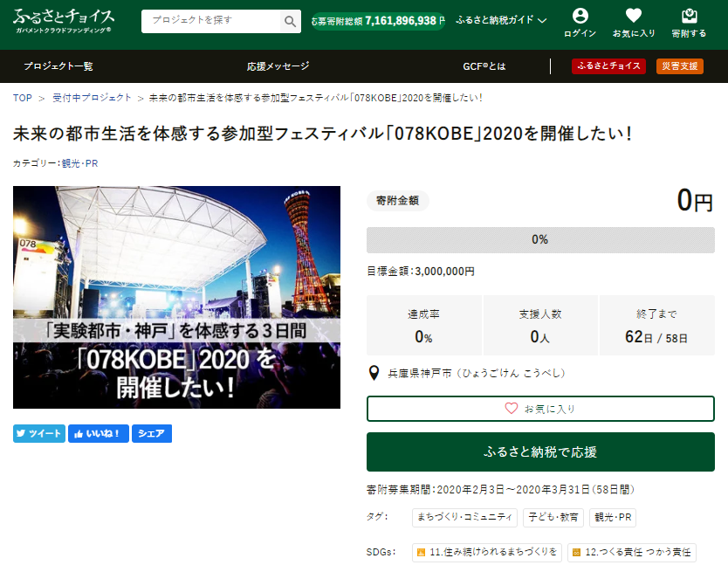
Task: Click the 0% donation progress bar
Action: point(540,240)
